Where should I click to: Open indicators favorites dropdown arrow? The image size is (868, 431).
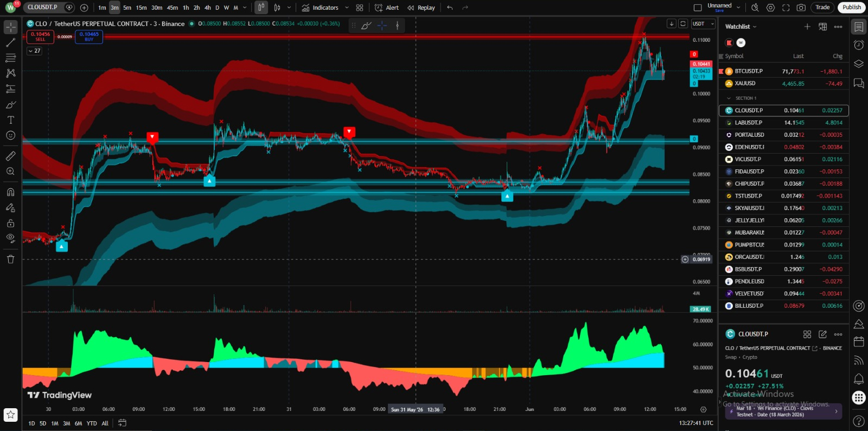click(347, 8)
